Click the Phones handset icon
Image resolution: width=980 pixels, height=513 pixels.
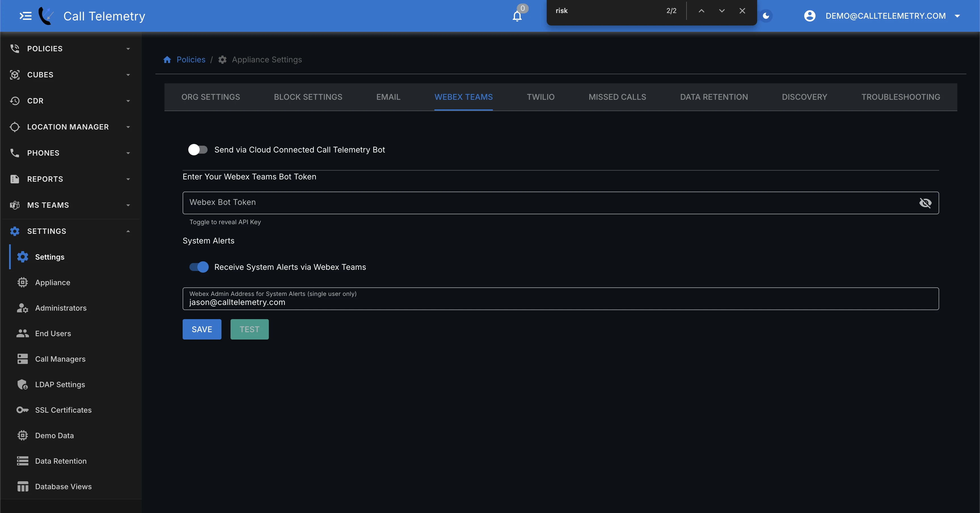pos(15,153)
